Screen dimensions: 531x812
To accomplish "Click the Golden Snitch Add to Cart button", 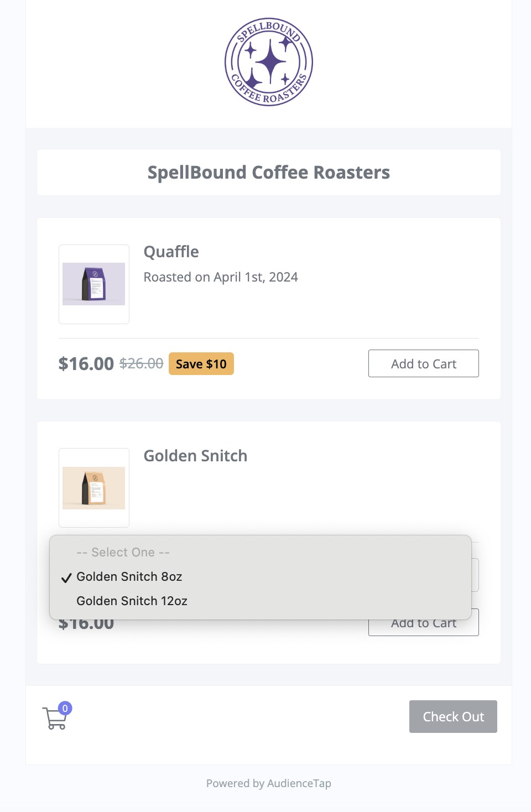I will (424, 622).
